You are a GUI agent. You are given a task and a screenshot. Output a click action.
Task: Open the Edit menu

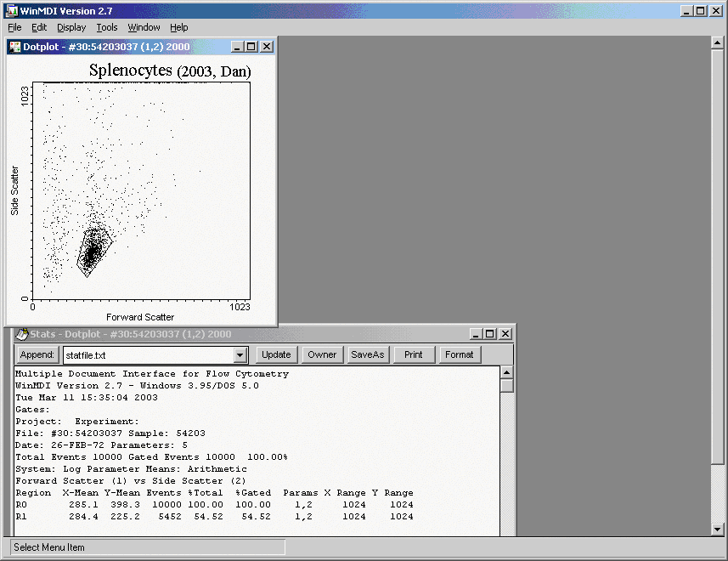[x=39, y=27]
